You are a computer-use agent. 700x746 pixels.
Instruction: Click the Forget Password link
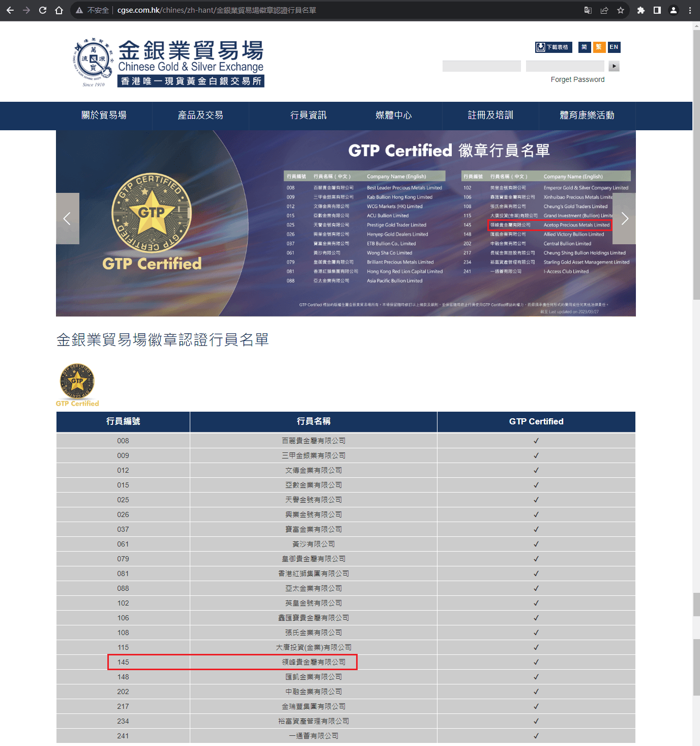point(577,79)
